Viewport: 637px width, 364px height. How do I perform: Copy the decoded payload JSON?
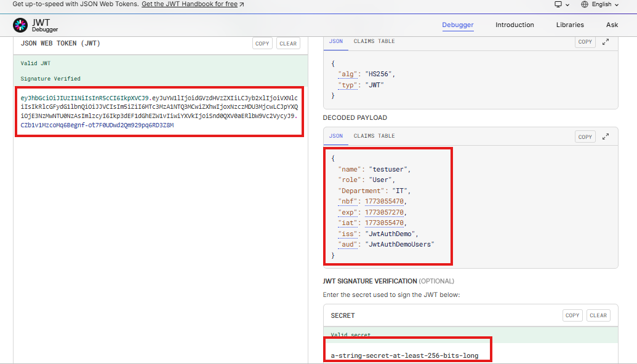pos(585,136)
